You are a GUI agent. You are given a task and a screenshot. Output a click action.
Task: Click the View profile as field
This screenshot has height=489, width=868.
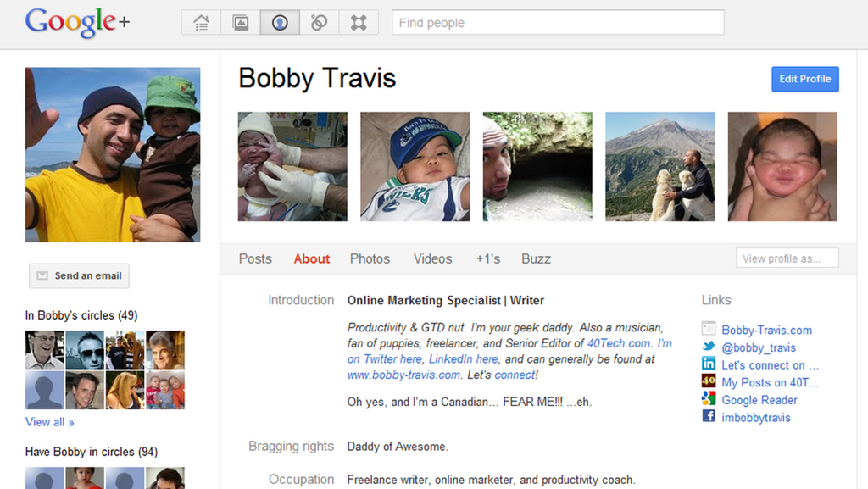787,258
